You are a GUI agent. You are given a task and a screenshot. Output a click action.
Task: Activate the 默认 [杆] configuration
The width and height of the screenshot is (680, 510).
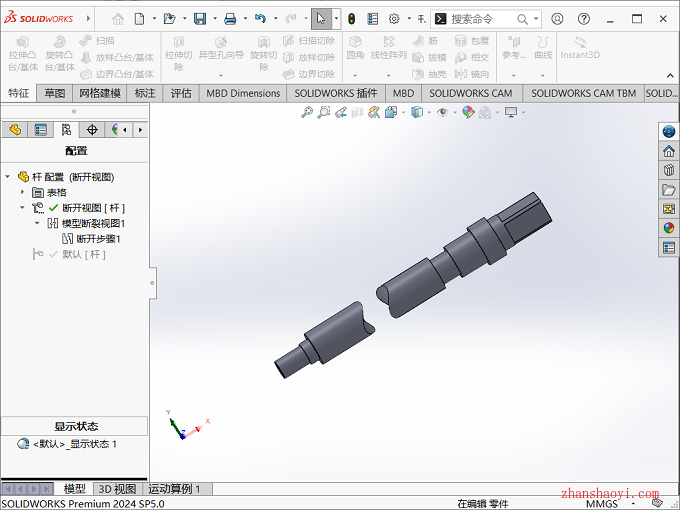[x=83, y=255]
